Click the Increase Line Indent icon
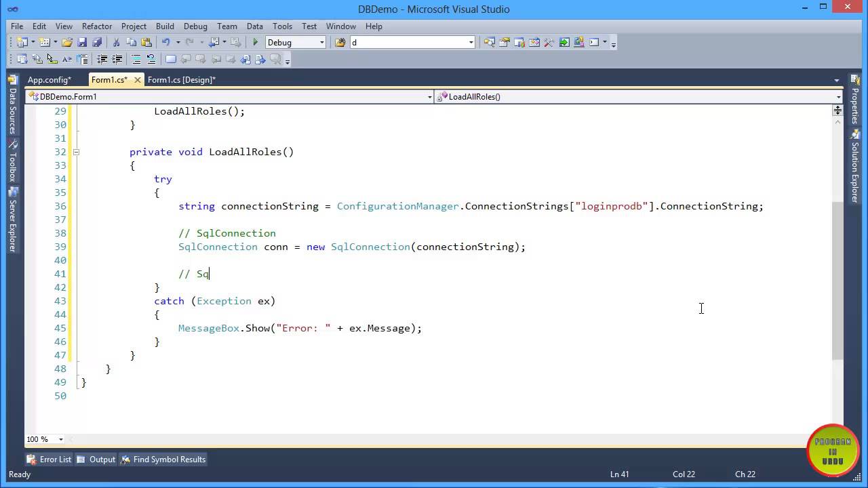 coord(117,59)
